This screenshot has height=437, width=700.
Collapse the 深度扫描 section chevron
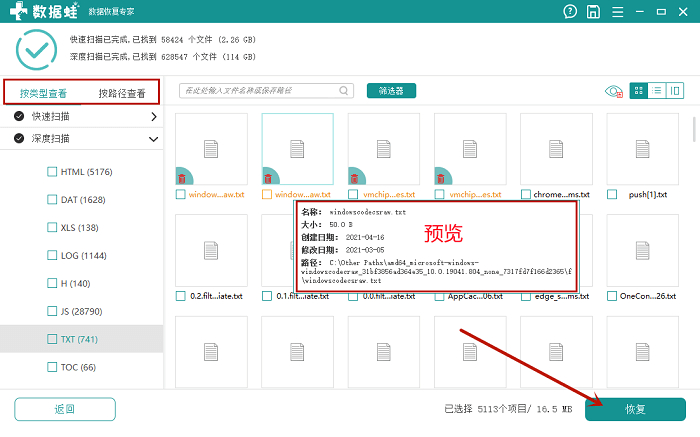tap(153, 139)
